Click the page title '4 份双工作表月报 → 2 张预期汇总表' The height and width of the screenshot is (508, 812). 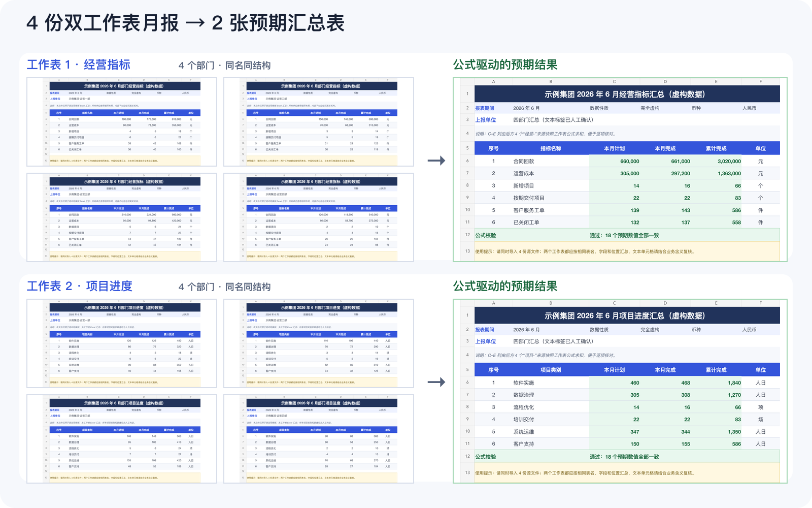pyautogui.click(x=186, y=23)
